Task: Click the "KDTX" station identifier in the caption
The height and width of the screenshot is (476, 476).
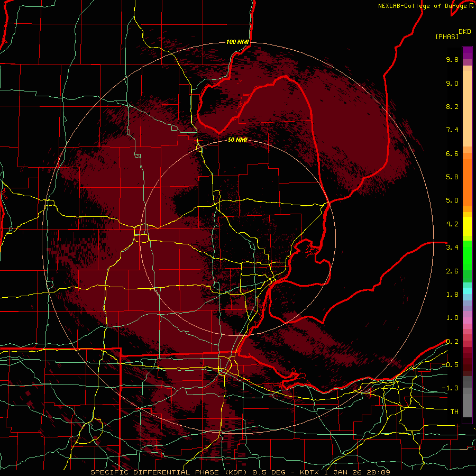Action: 310,472
